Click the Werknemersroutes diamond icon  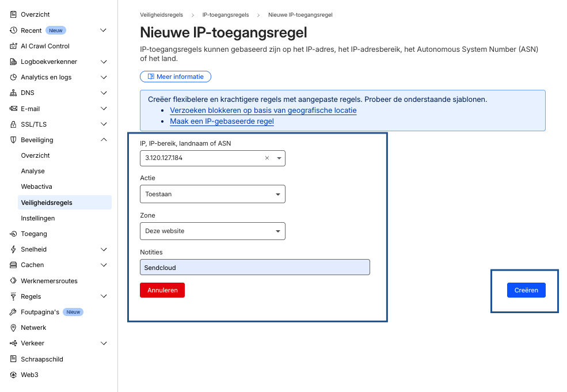point(13,281)
